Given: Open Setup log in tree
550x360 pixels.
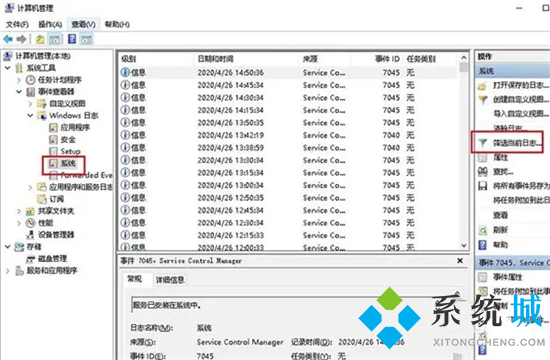Looking at the screenshot, I should point(71,151).
